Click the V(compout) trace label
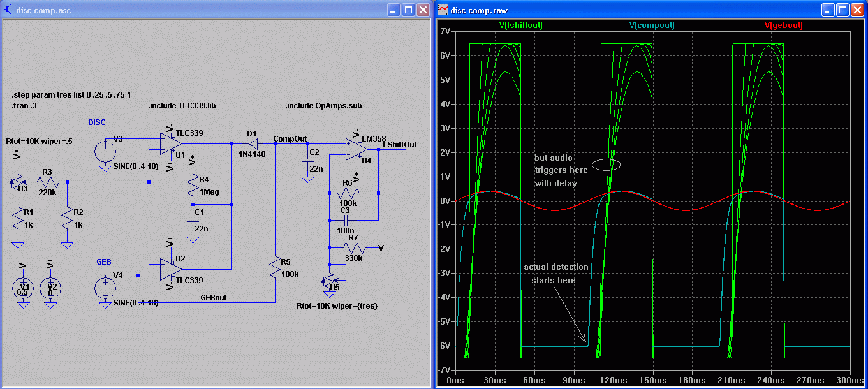The image size is (868, 389). tap(651, 26)
